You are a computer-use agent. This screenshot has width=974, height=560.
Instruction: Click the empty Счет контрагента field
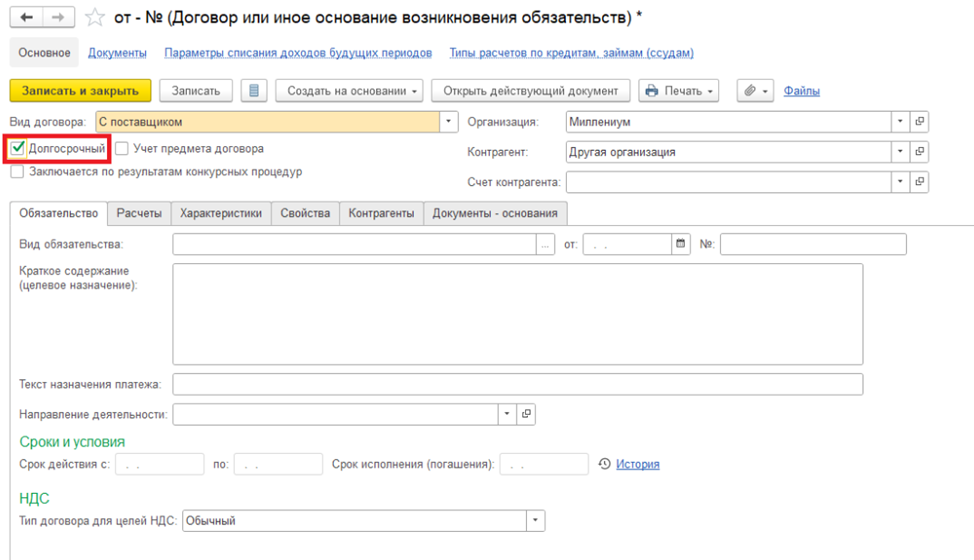pyautogui.click(x=729, y=182)
